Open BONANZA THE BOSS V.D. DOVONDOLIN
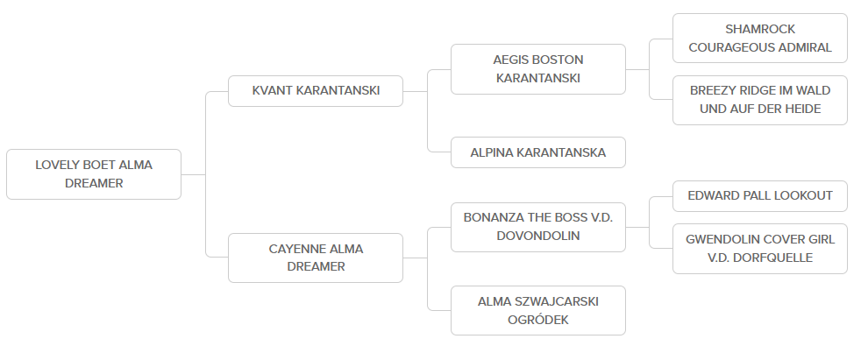 tap(538, 227)
